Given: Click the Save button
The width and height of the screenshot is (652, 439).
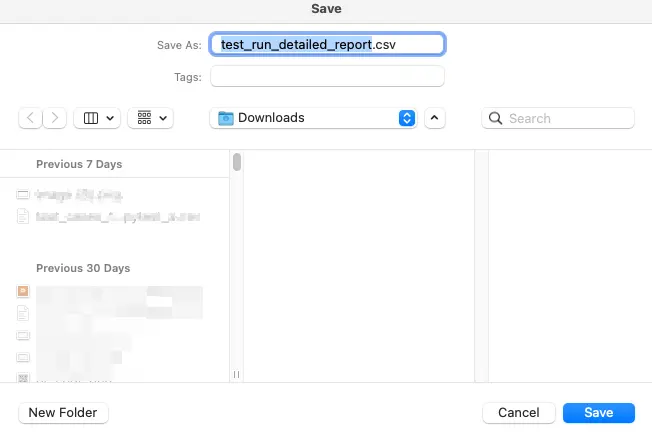Looking at the screenshot, I should (x=598, y=412).
